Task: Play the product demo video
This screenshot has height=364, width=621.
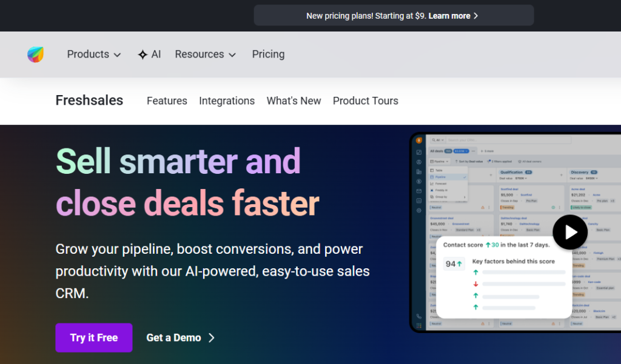Action: 570,232
